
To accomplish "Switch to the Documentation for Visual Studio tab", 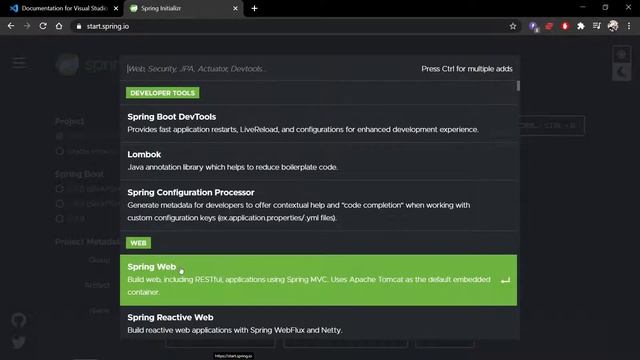I will pyautogui.click(x=64, y=8).
